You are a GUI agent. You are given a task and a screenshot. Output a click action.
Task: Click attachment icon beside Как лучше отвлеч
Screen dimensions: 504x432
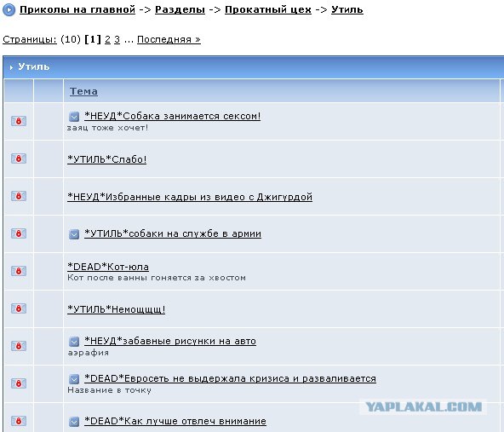[x=74, y=422]
